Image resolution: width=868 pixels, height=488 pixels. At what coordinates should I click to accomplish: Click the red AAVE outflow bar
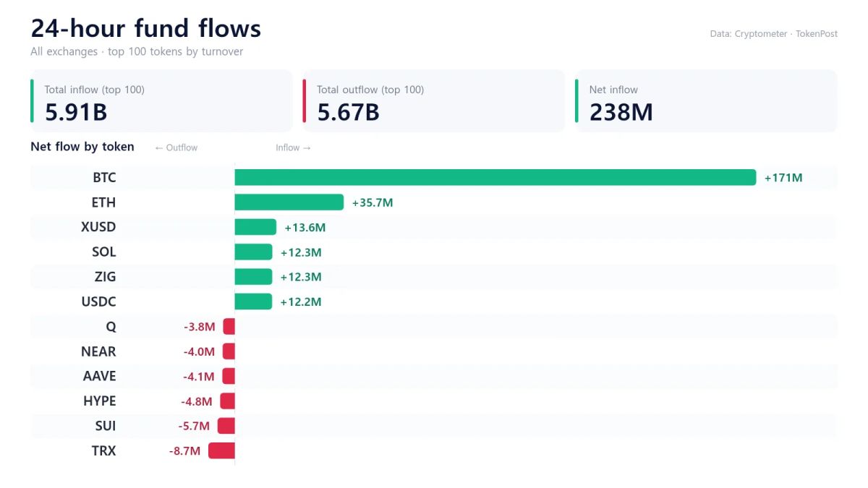tap(229, 376)
